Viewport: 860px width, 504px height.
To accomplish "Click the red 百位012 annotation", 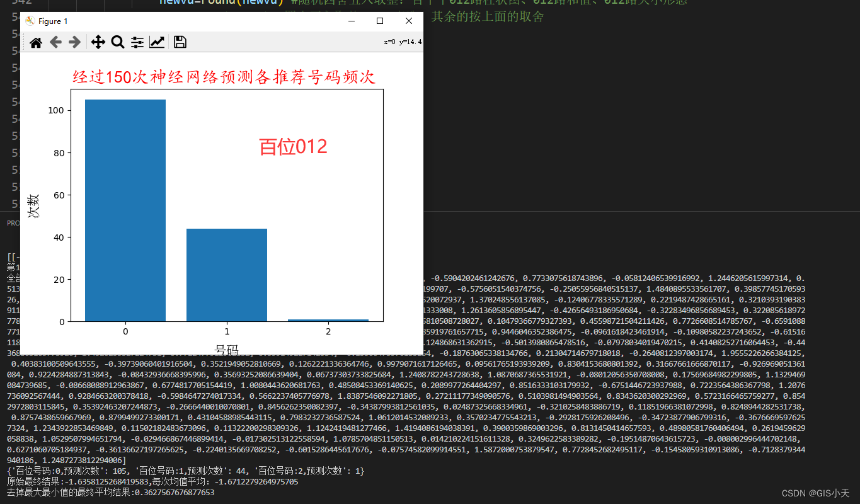I will click(x=293, y=147).
